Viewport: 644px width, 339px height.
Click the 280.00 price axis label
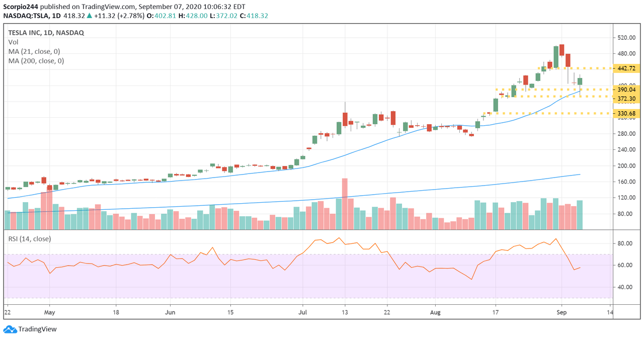click(626, 133)
